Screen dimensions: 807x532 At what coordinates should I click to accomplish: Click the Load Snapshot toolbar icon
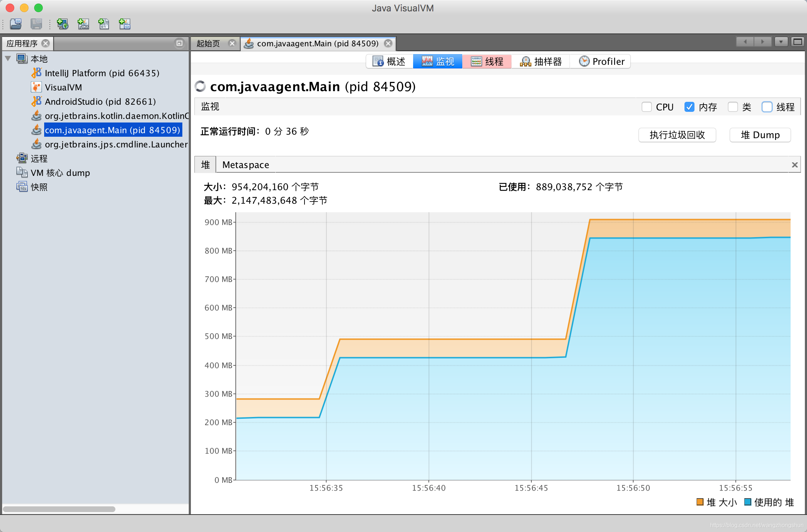[x=16, y=24]
